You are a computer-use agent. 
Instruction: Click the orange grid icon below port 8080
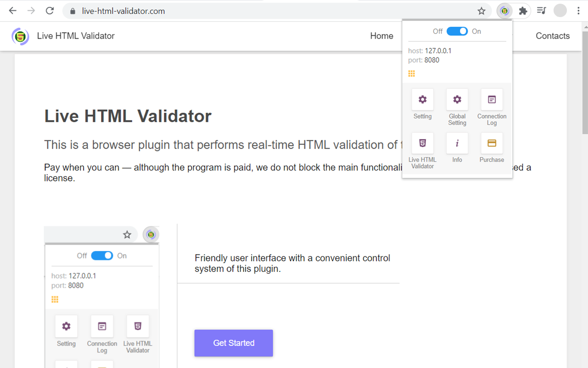click(411, 73)
